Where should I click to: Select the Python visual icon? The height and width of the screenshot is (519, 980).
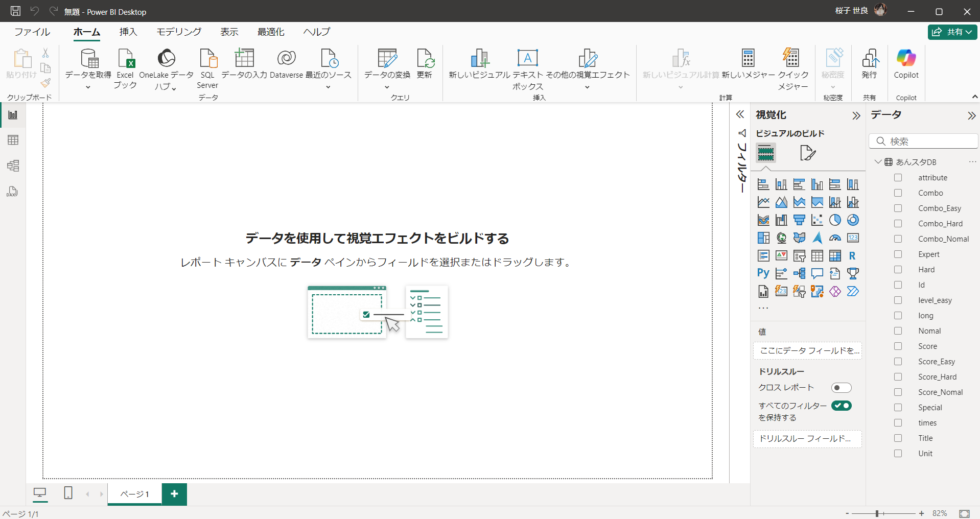(x=763, y=273)
